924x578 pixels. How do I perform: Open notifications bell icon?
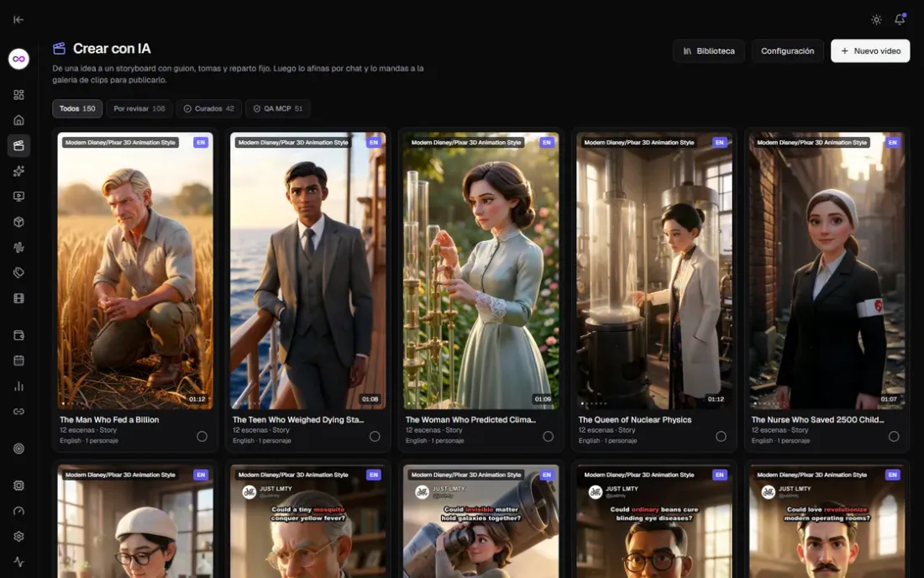click(900, 19)
